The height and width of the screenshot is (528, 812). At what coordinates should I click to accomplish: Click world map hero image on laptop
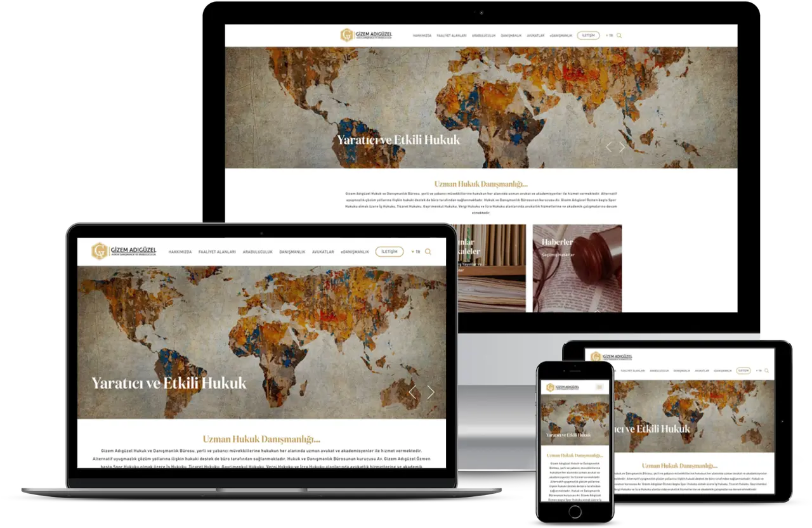click(x=261, y=342)
